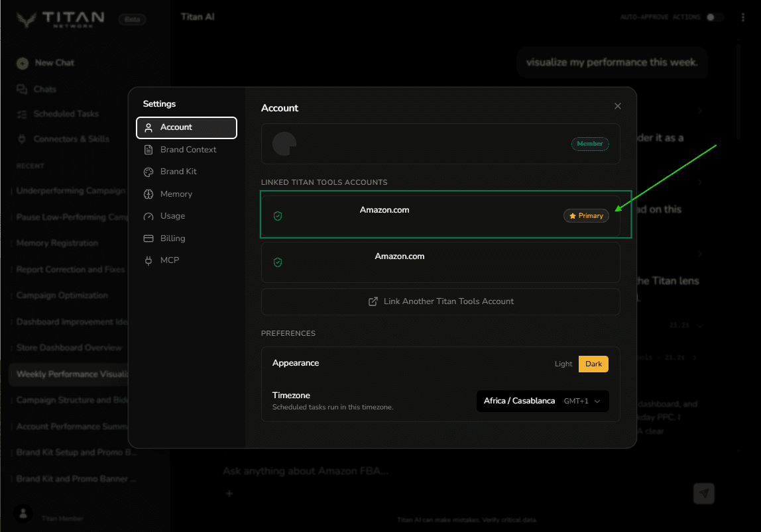Click the document icon next to Brand Context
Screen dimensions: 761x532
pos(148,150)
